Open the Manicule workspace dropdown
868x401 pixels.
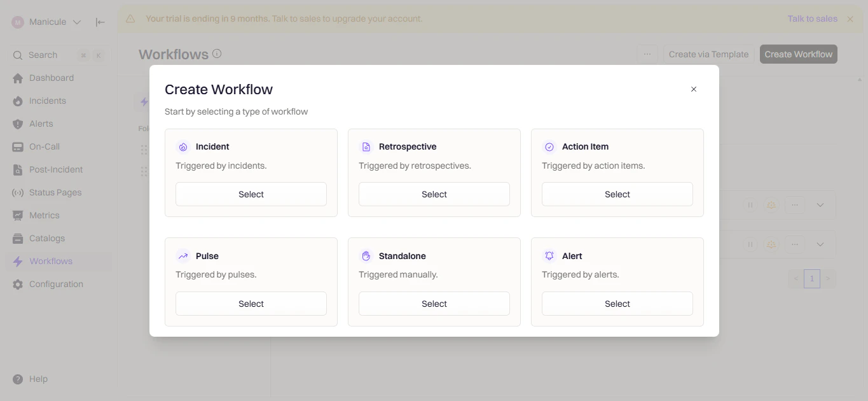76,22
